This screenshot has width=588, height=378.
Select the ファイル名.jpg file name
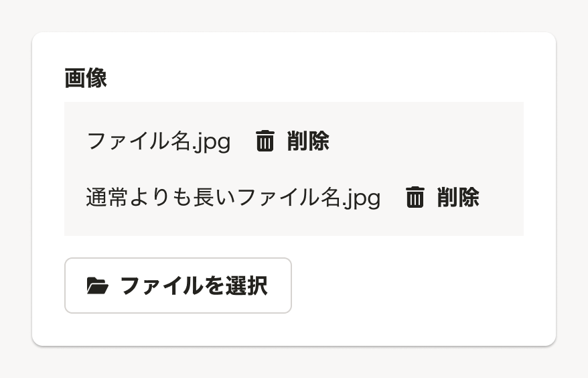[159, 141]
